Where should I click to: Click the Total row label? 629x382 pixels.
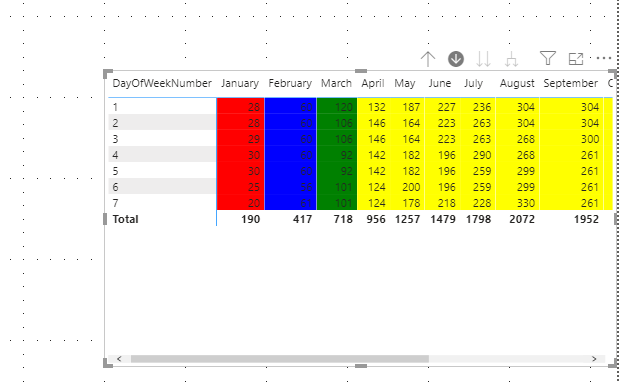coord(126,219)
